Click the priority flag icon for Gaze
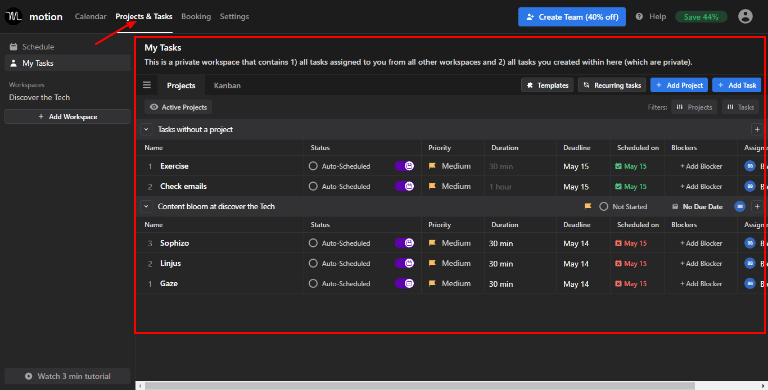This screenshot has width=768, height=390. click(x=432, y=283)
